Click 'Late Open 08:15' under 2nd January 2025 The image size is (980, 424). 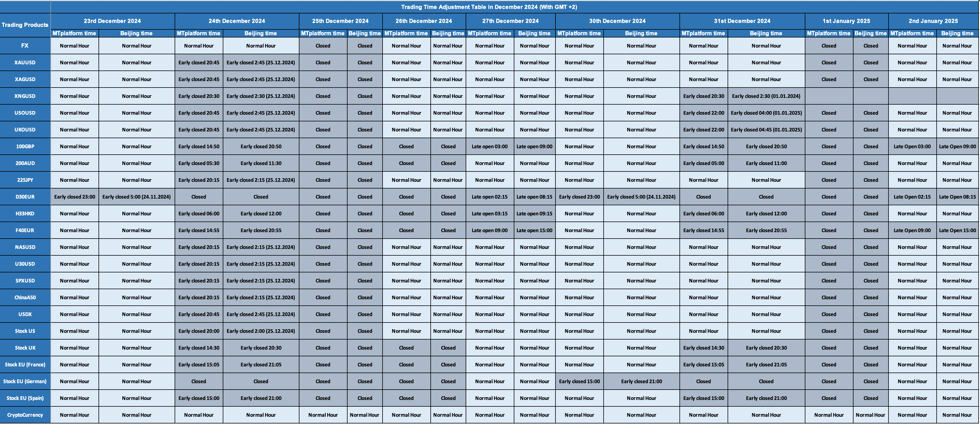coord(958,197)
